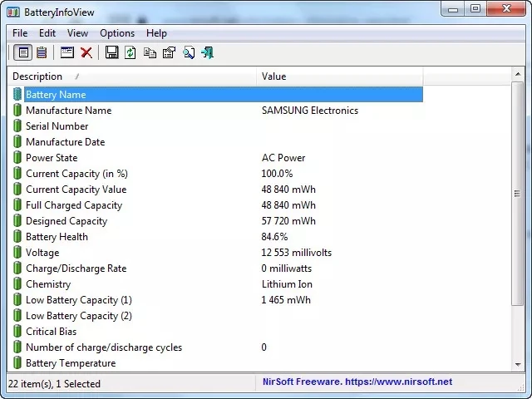Click the 0 milliwatts value
Viewport: 532px width, 399px height.
286,268
